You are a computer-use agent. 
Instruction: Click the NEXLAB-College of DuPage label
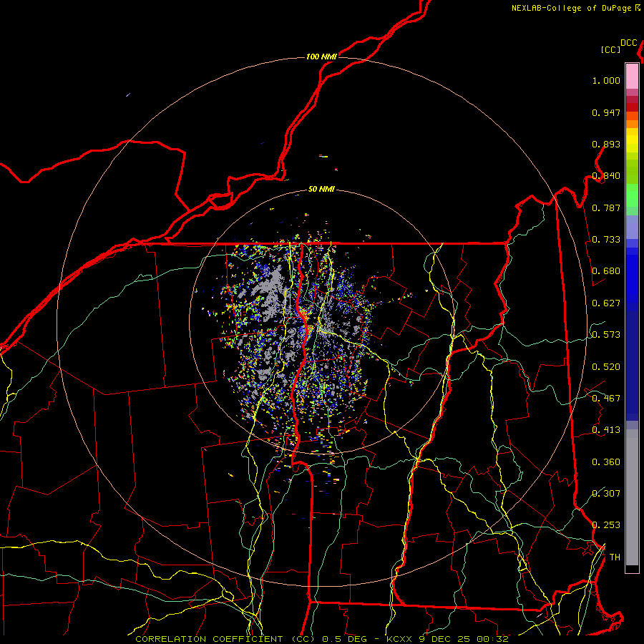tap(572, 8)
